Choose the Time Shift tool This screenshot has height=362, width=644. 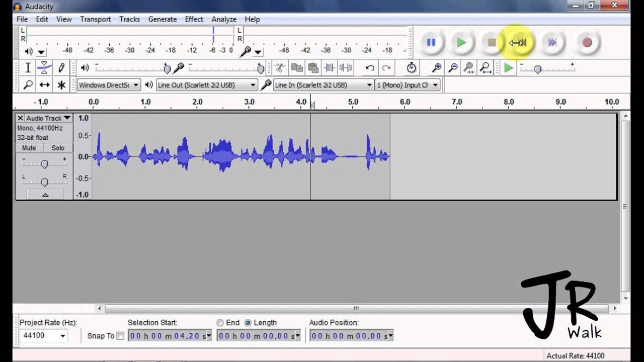pos(45,85)
